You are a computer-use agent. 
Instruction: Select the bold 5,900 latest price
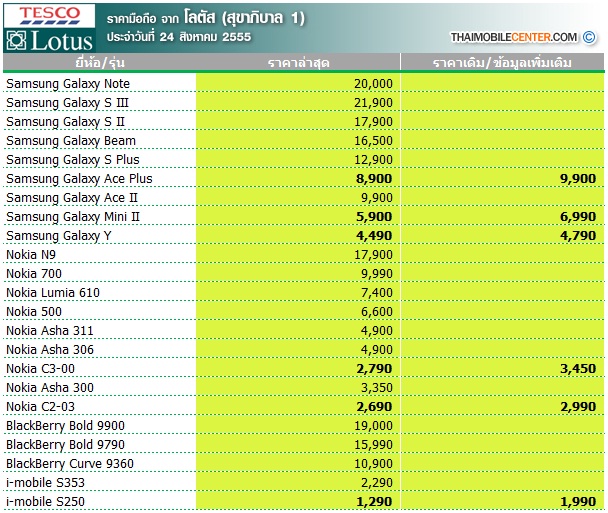click(374, 217)
